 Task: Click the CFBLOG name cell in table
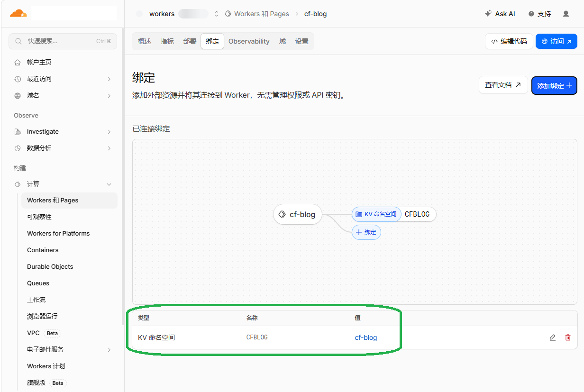(x=257, y=337)
